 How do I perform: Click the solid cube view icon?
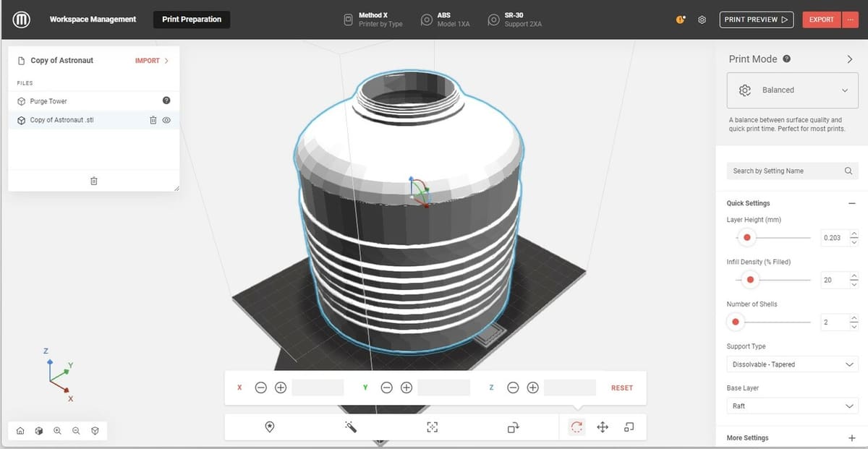point(39,431)
